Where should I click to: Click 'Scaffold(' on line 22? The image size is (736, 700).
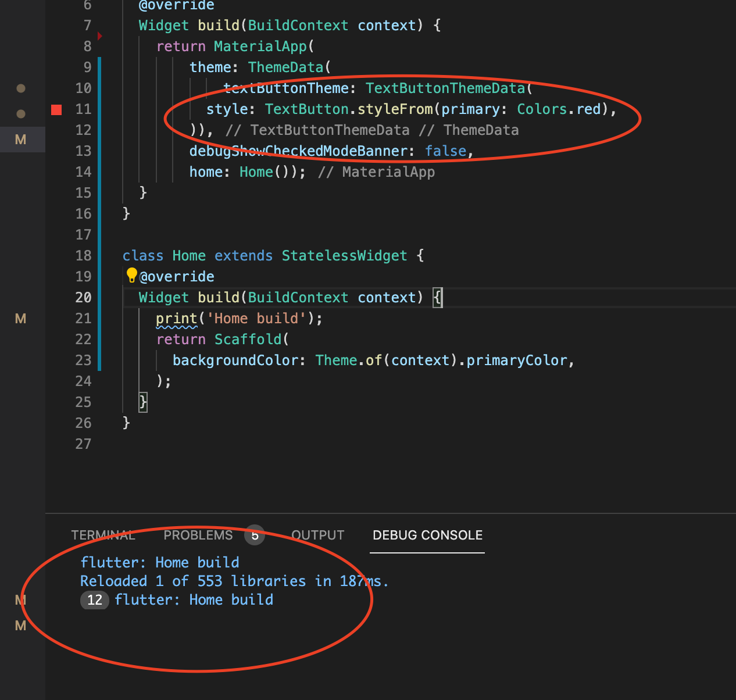click(252, 340)
